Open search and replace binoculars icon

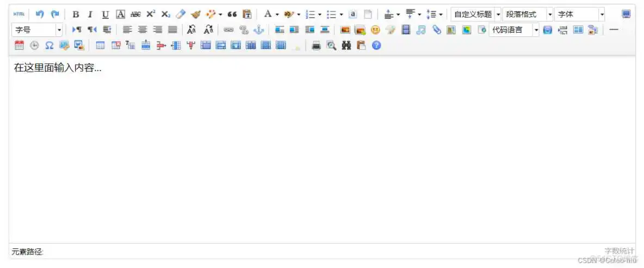pyautogui.click(x=346, y=46)
